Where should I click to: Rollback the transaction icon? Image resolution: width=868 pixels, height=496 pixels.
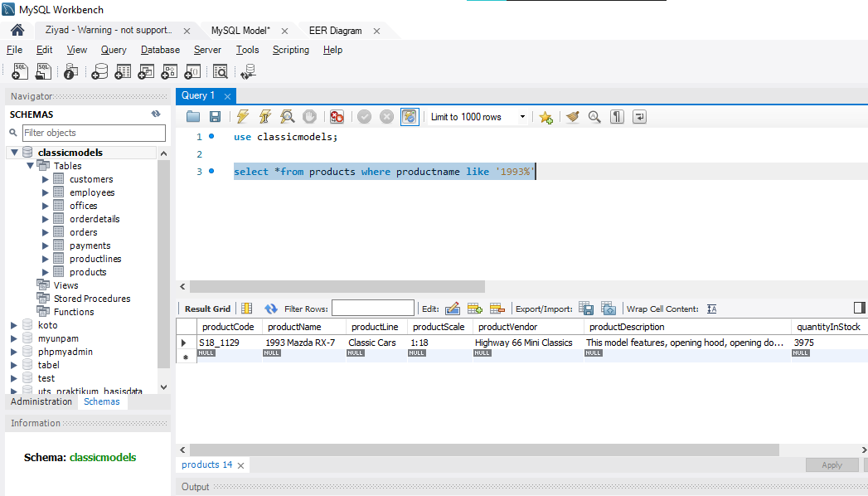click(386, 117)
